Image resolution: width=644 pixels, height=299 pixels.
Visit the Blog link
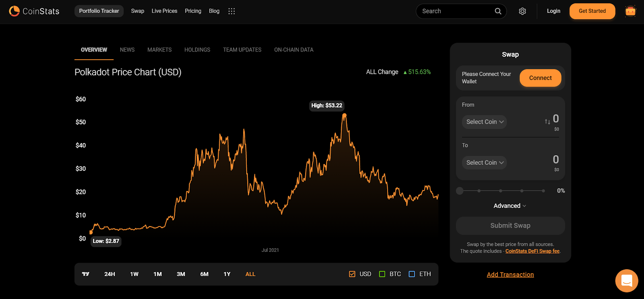(214, 11)
